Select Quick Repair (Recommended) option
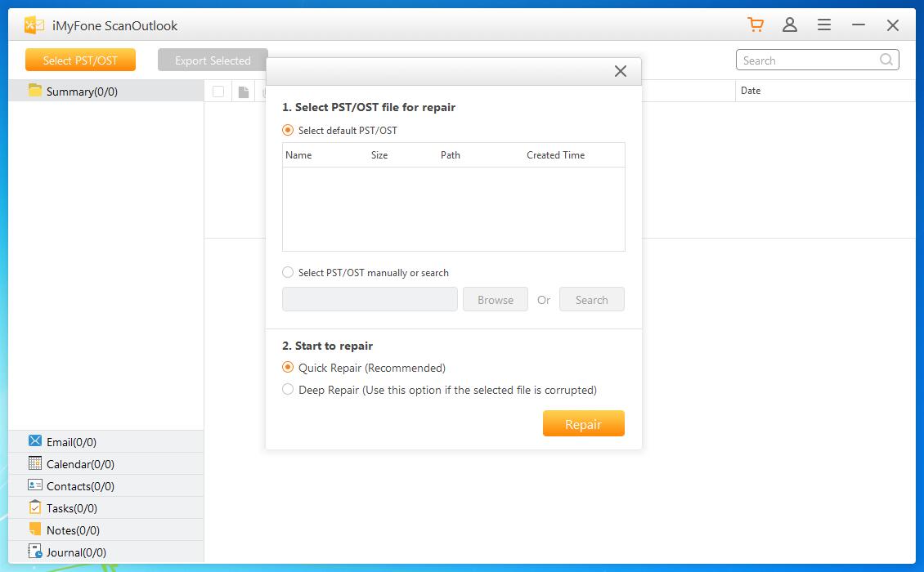Screen dimensions: 924x572 [288, 367]
